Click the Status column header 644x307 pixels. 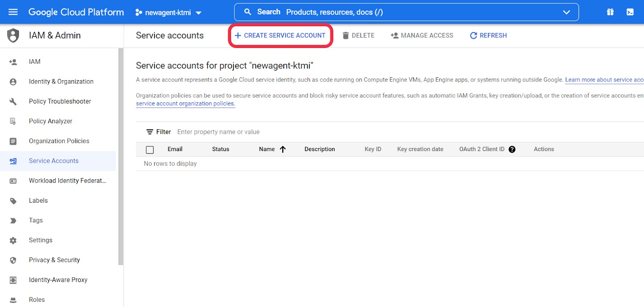click(x=221, y=149)
